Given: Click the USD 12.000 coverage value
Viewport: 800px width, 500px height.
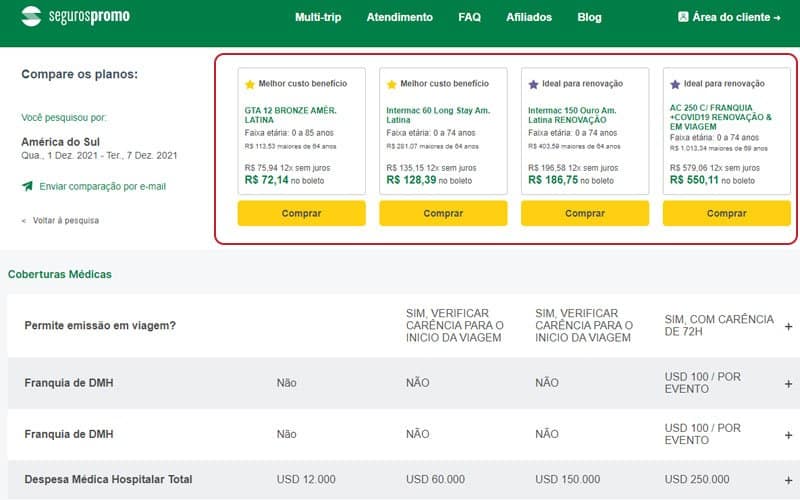Looking at the screenshot, I should (x=306, y=479).
